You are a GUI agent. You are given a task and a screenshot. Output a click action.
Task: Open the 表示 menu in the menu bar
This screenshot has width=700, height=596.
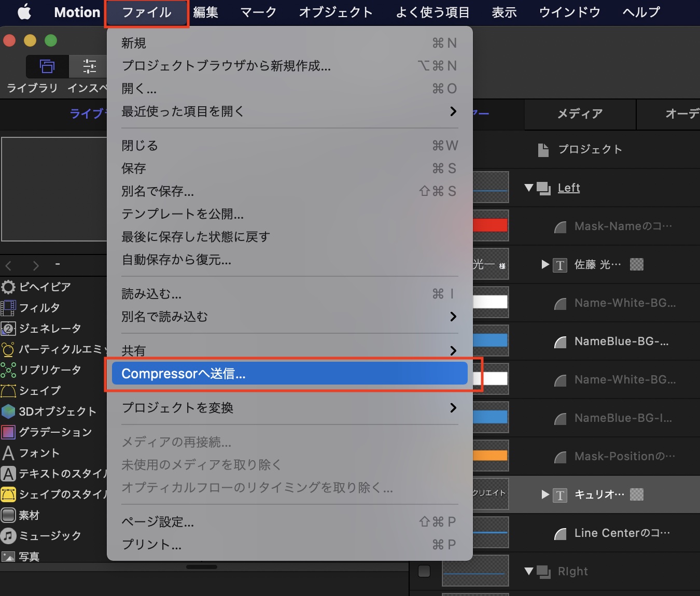point(505,12)
